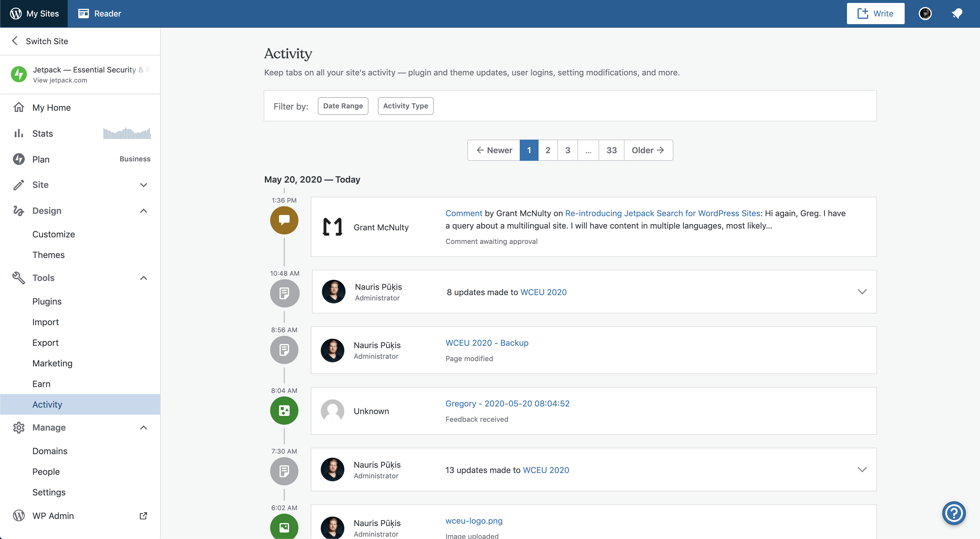Click the Jetpack shield icon in sidebar
Viewport: 980px width, 539px height.
pos(19,74)
